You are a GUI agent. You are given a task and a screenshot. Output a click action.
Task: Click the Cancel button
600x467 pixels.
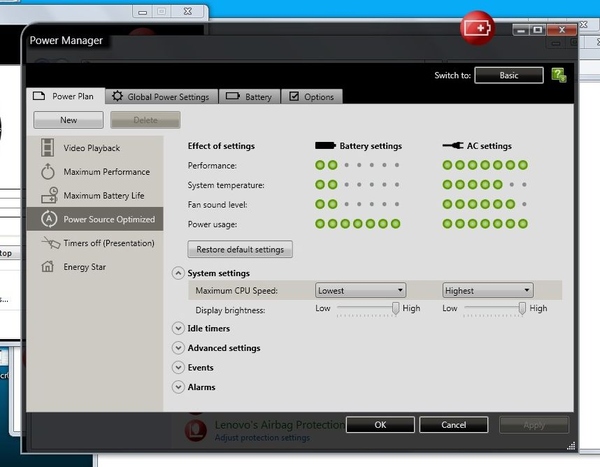pos(453,425)
